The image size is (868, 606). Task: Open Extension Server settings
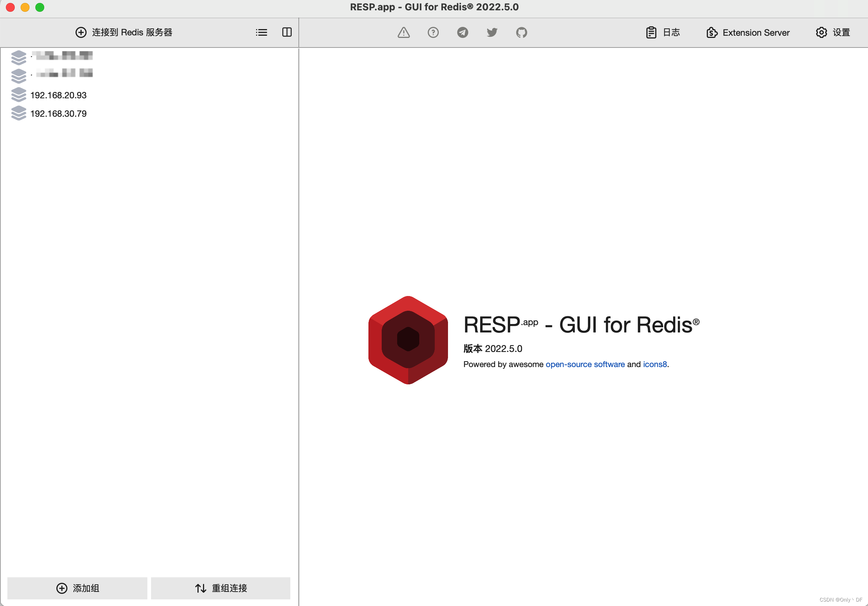(x=748, y=32)
